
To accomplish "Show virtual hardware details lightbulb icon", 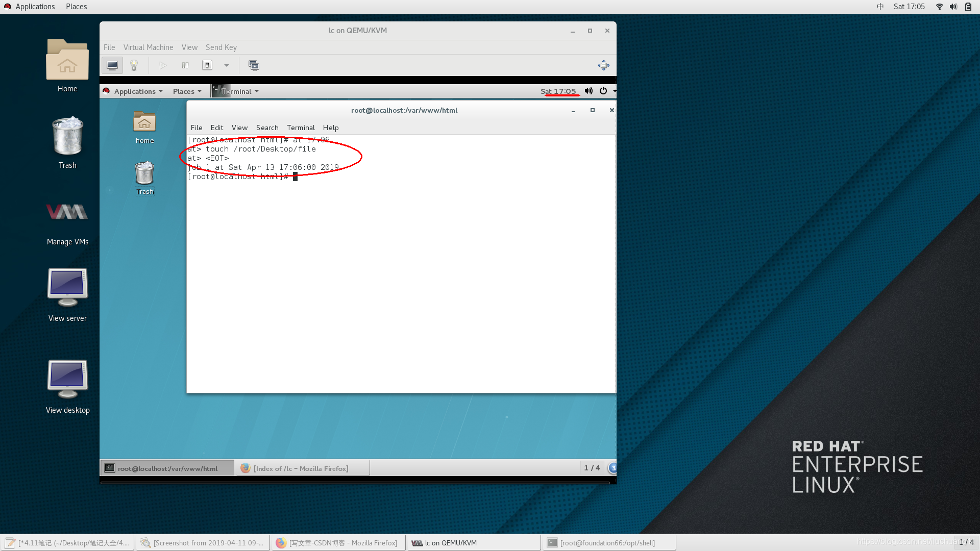I will (x=134, y=65).
